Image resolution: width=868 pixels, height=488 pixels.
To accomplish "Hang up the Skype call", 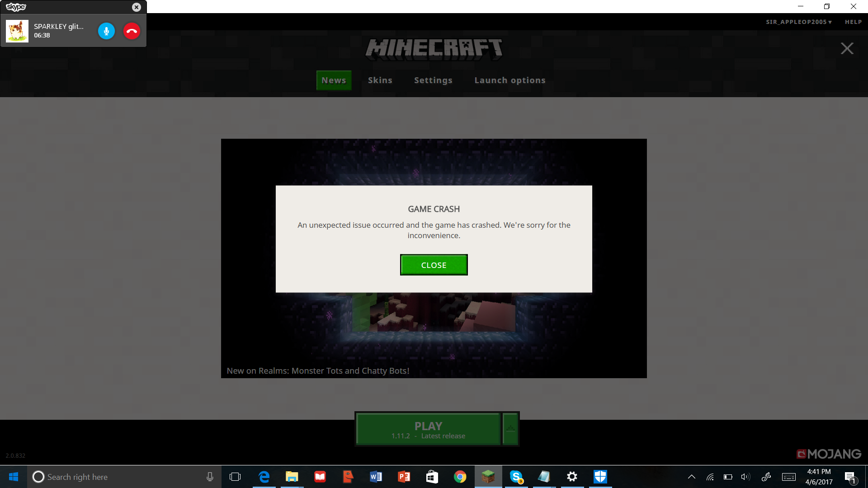I will 132,31.
